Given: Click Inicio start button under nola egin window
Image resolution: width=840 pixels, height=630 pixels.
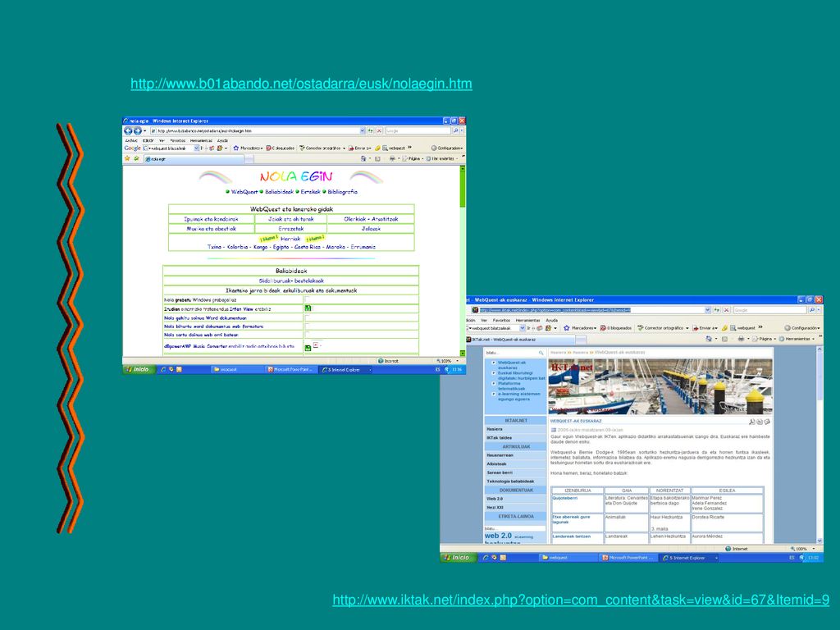Looking at the screenshot, I should point(139,370).
